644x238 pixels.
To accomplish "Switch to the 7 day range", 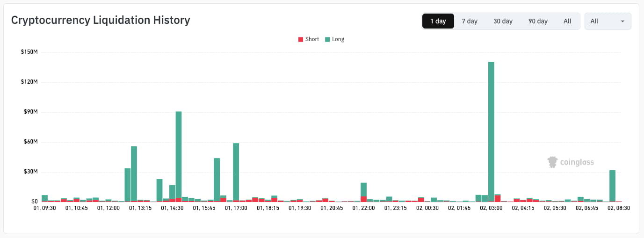I will [470, 21].
